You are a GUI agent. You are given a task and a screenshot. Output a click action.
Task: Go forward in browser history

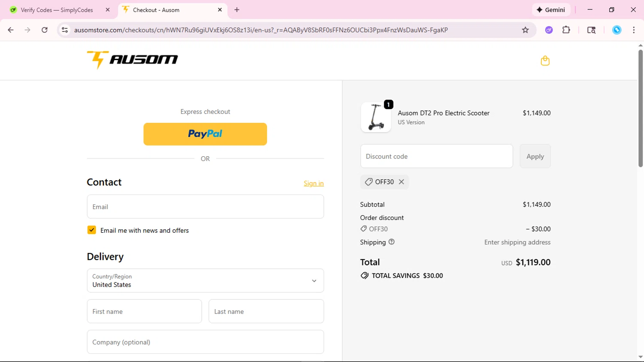pos(27,30)
